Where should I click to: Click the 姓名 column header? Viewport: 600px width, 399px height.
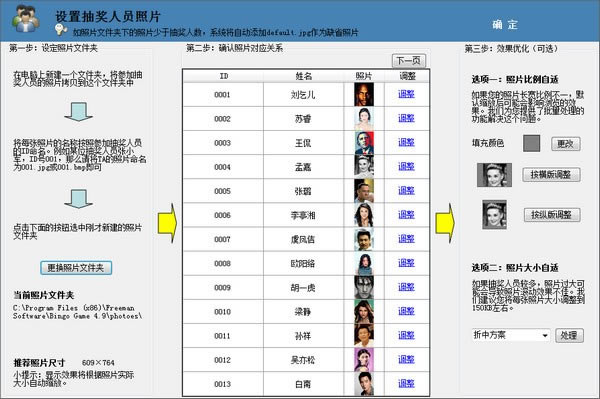coord(303,76)
